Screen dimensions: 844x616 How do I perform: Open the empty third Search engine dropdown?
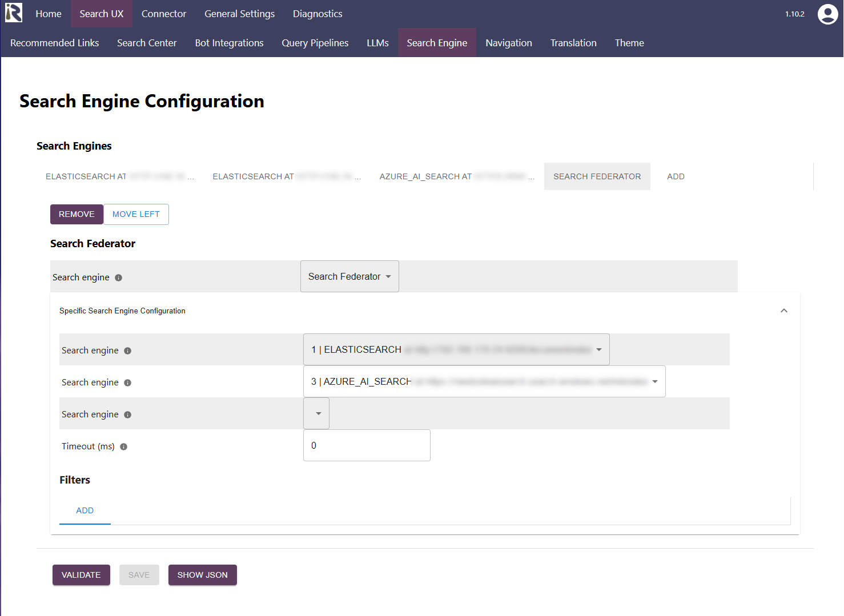317,414
